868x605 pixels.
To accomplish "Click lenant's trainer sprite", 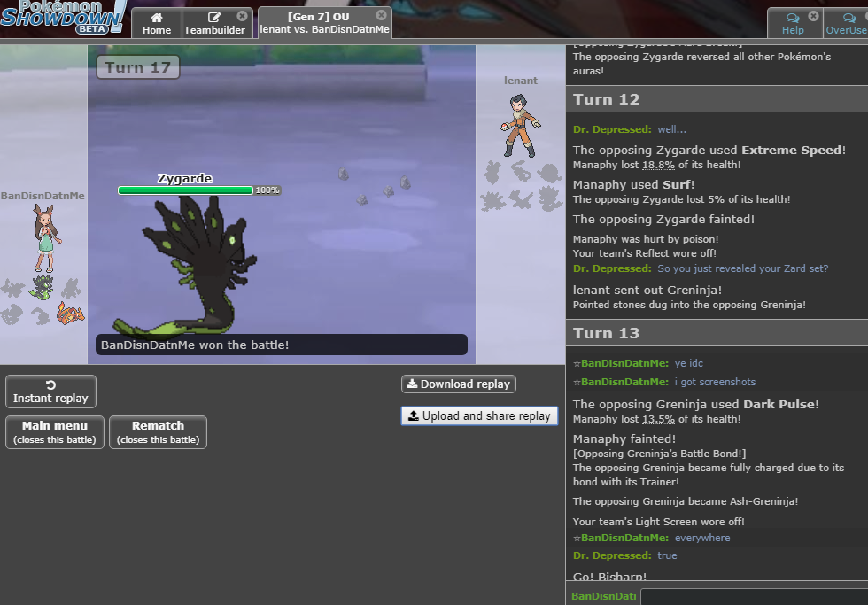I will pos(521,126).
